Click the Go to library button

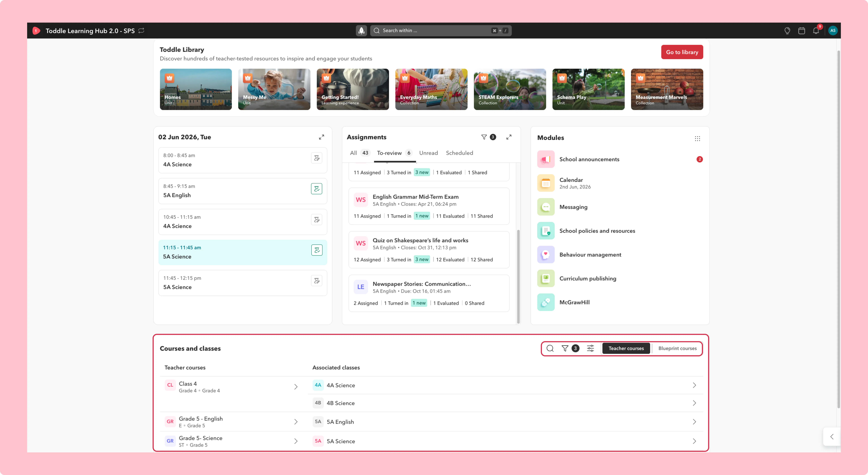[682, 52]
